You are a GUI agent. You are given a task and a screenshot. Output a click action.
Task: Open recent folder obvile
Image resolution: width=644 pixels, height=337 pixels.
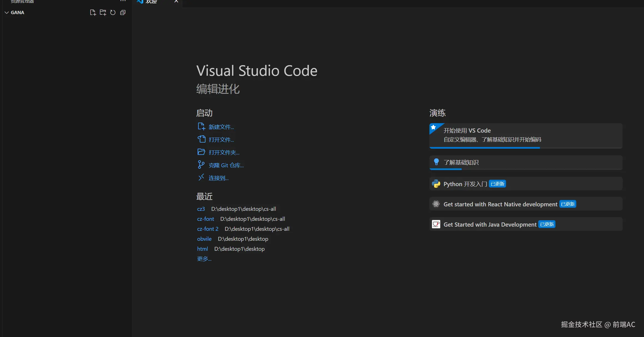(x=204, y=239)
